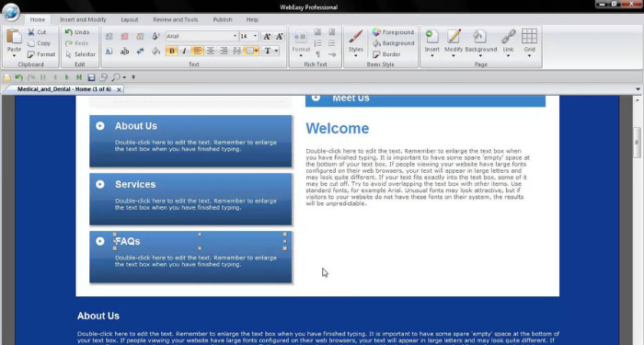This screenshot has width=644, height=345.
Task: Open the Insert and Modify tab
Action: click(83, 19)
